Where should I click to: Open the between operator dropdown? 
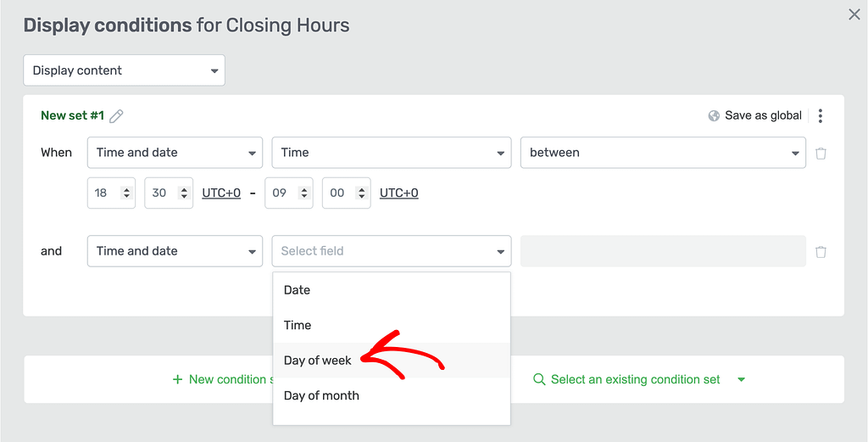(663, 153)
